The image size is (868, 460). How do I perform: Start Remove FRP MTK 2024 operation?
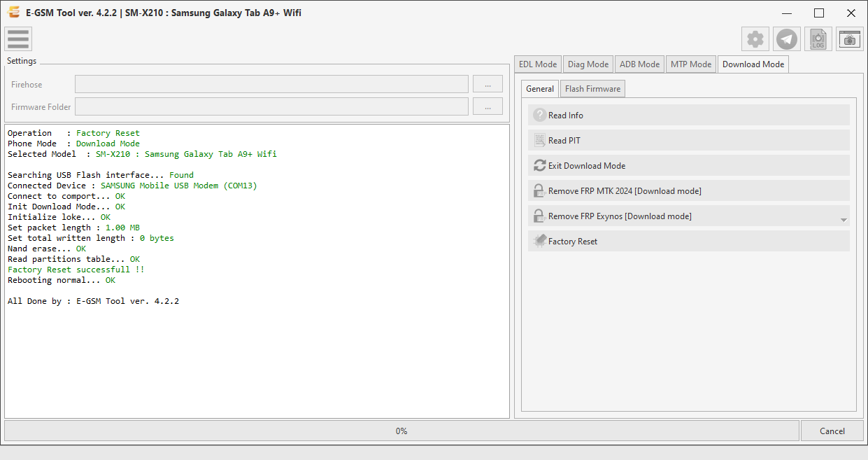pos(689,191)
